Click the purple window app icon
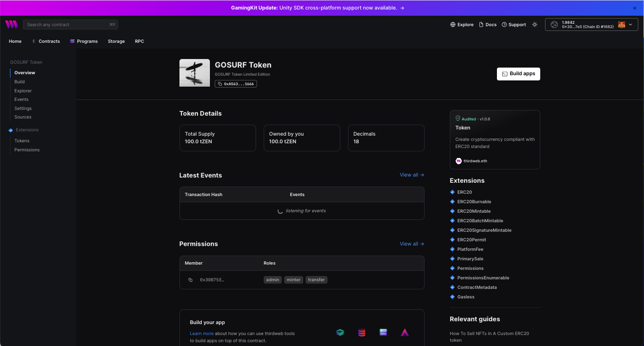Viewport: 644px width, 346px height. click(x=383, y=333)
